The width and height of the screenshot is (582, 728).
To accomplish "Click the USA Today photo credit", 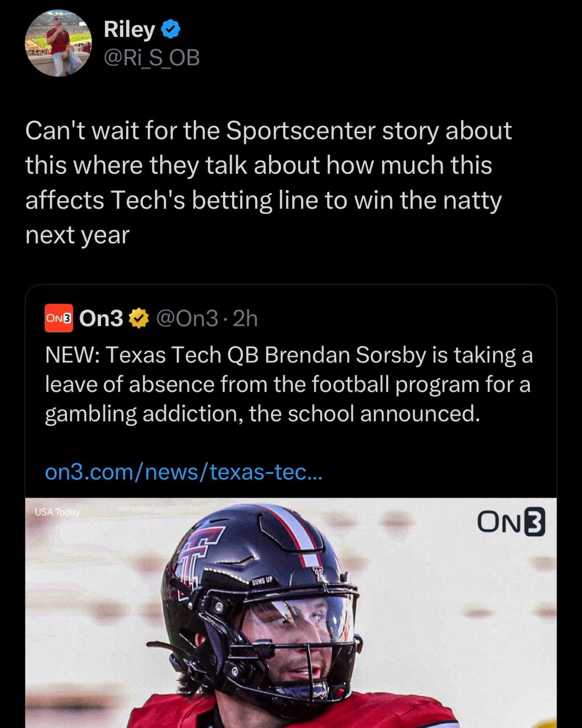I will click(x=57, y=512).
